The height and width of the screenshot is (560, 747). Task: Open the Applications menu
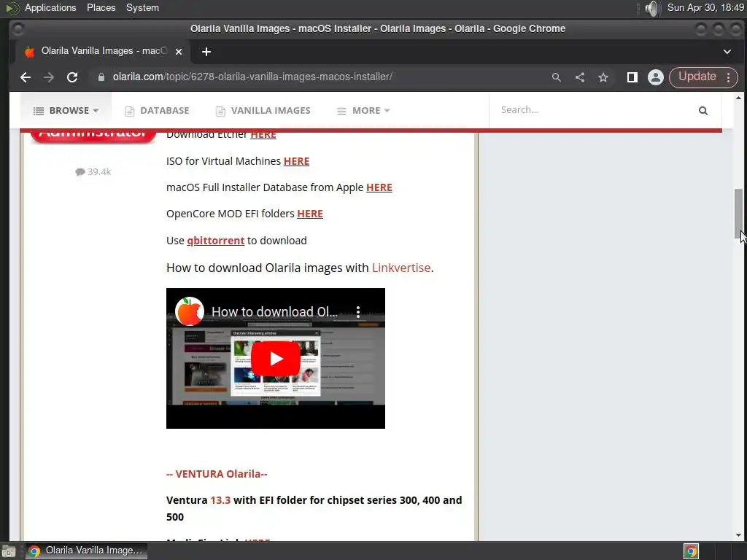coord(50,7)
